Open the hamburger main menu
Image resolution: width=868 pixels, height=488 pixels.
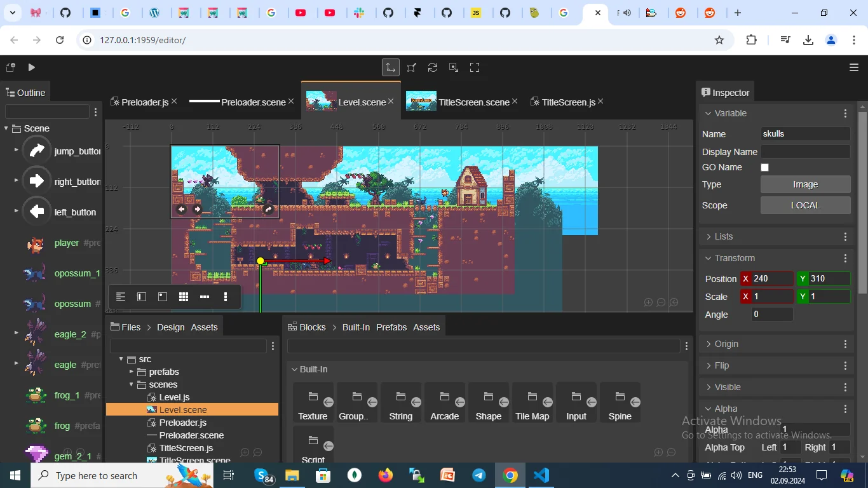pyautogui.click(x=854, y=67)
